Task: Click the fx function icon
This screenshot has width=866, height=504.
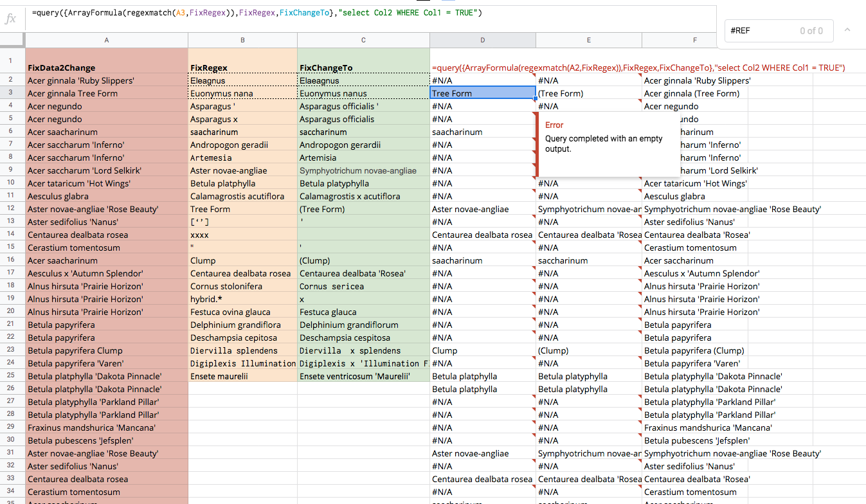Action: click(x=10, y=19)
